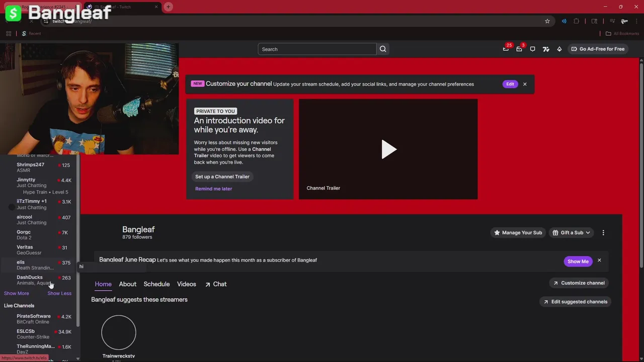Click the Trainwreckstv avatar circle

[119, 332]
